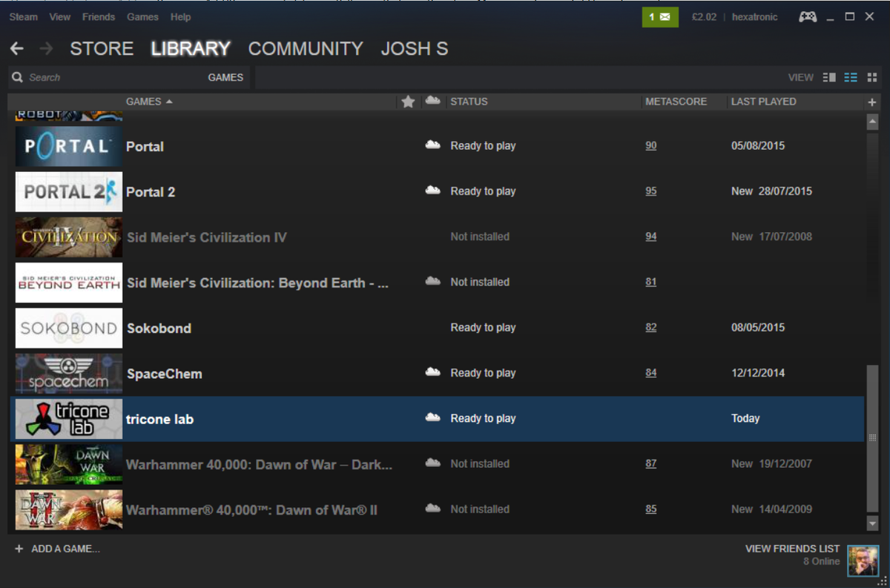Image resolution: width=890 pixels, height=588 pixels.
Task: Open Portal 2's metascore 95 link
Action: (x=650, y=191)
